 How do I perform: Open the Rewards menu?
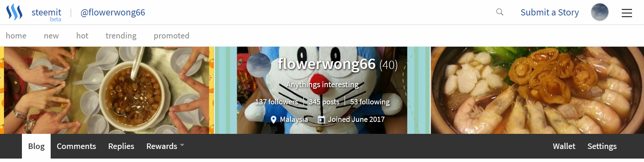coord(162,146)
